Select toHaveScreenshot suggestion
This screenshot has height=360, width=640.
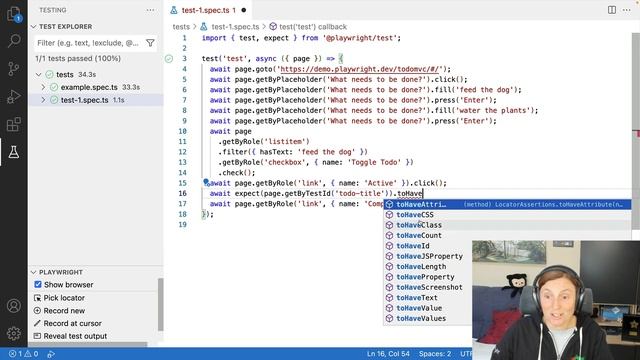click(428, 287)
